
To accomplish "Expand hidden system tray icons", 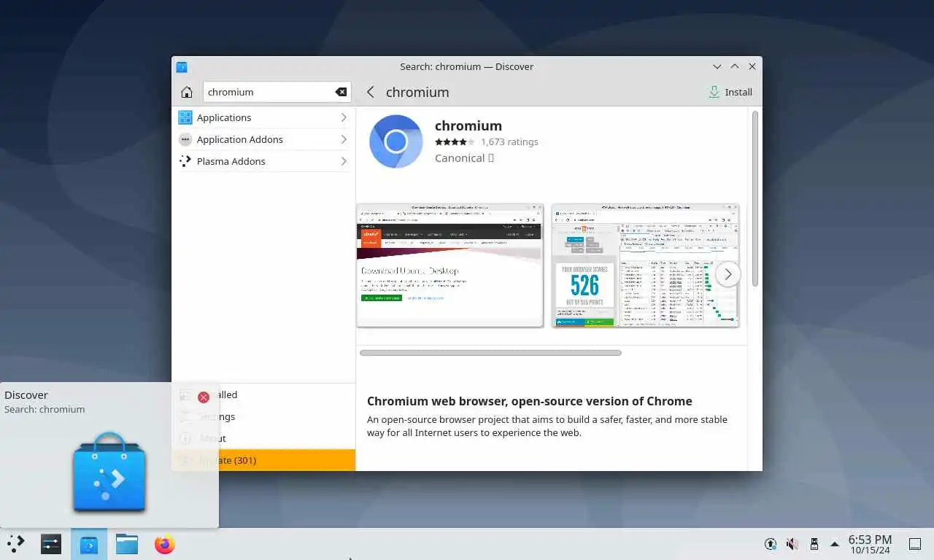I will coord(835,544).
